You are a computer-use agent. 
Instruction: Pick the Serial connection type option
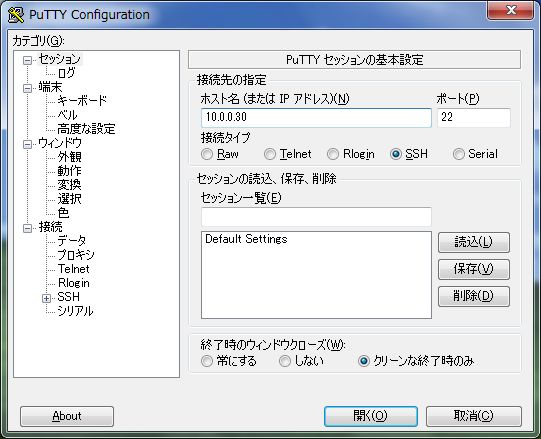pos(459,154)
